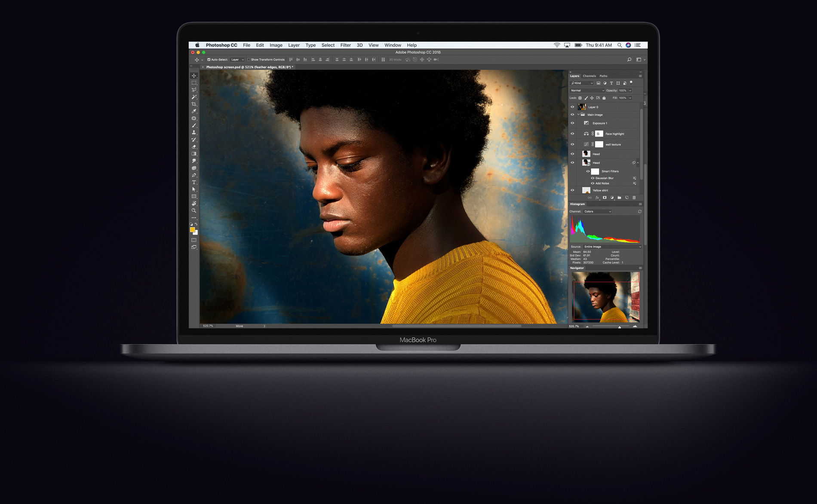The image size is (817, 504).
Task: Select the Move tool in the toolbox
Action: (x=194, y=76)
